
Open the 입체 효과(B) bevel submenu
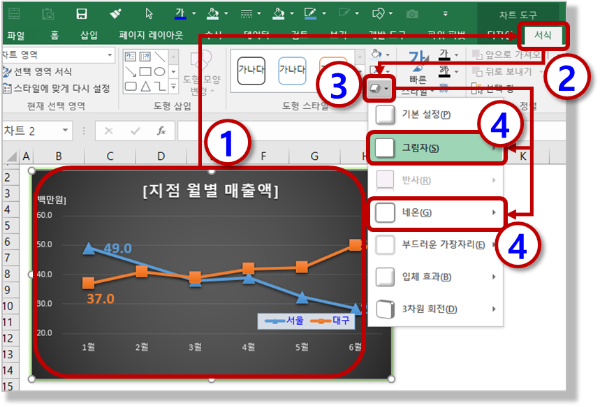coord(435,277)
